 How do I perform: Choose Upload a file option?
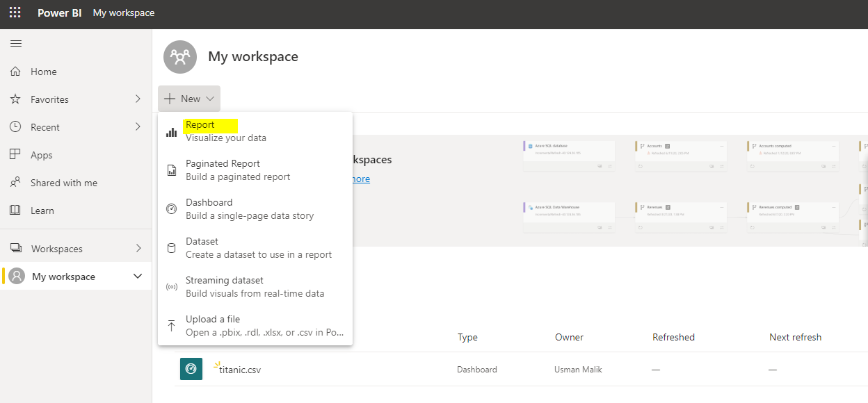click(x=212, y=320)
